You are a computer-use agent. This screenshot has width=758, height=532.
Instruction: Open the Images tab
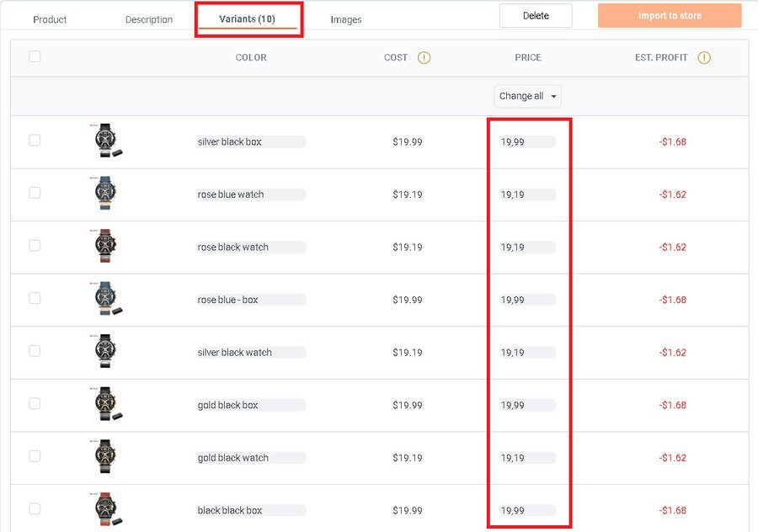[346, 19]
